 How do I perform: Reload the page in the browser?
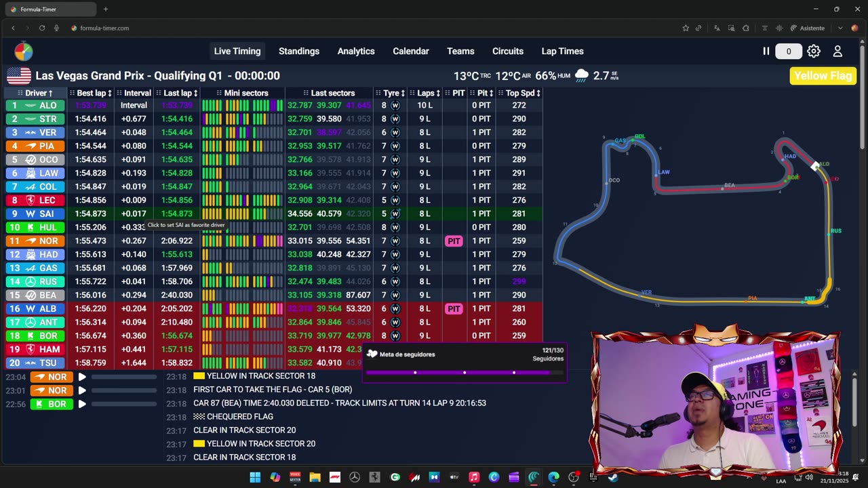pyautogui.click(x=42, y=28)
